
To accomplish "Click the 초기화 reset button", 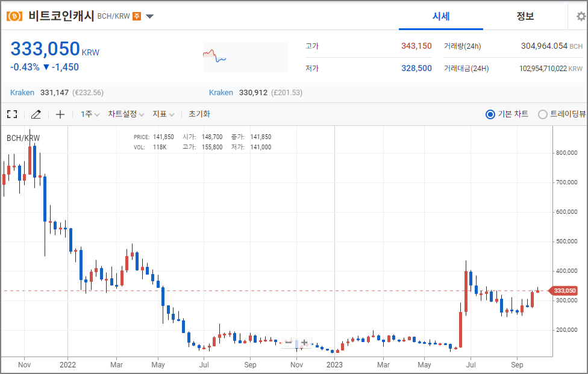I will [199, 114].
